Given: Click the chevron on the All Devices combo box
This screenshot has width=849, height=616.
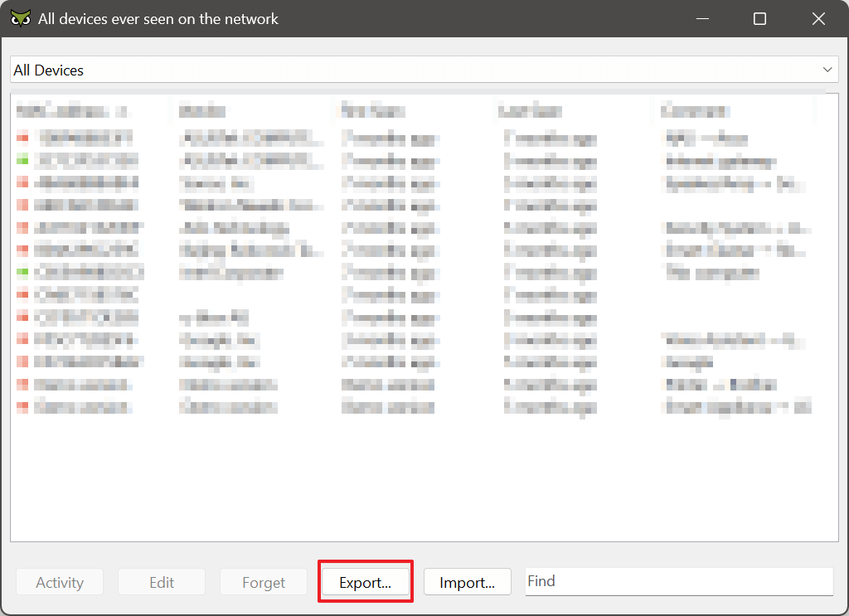Looking at the screenshot, I should [x=827, y=70].
